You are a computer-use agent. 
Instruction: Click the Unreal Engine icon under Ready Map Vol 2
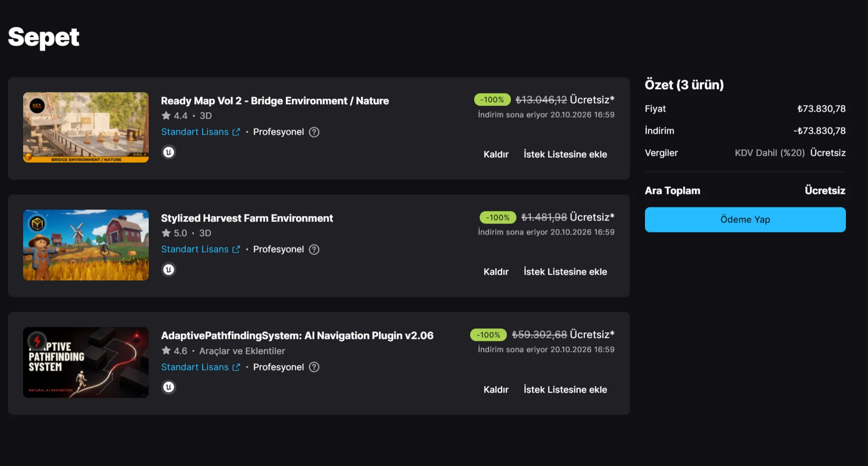(x=169, y=152)
